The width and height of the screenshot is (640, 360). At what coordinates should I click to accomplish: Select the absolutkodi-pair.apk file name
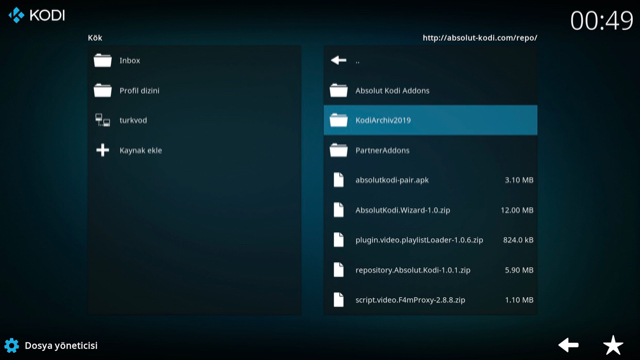tap(392, 180)
